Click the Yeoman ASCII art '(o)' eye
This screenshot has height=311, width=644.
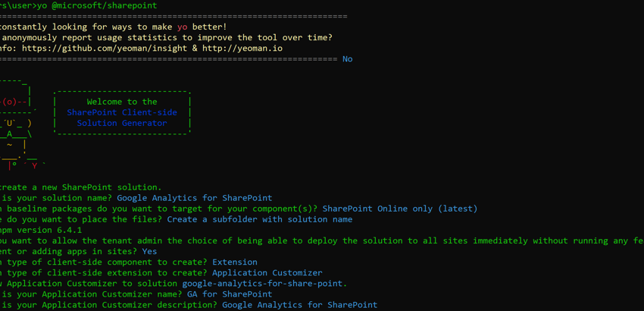(9, 102)
